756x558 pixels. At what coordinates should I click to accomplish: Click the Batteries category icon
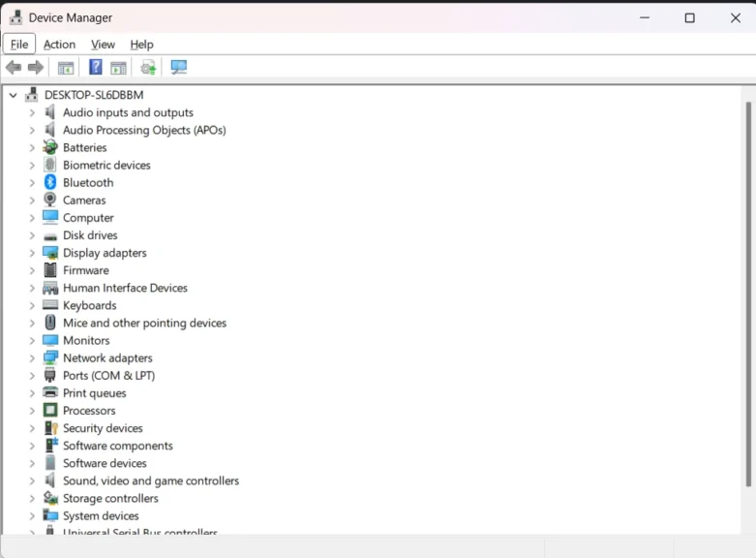50,147
